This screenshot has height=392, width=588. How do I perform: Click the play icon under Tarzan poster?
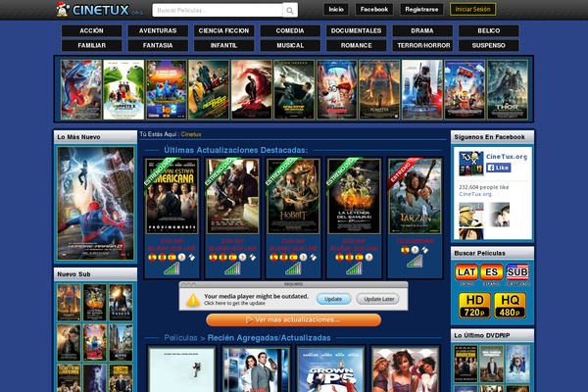tap(415, 250)
